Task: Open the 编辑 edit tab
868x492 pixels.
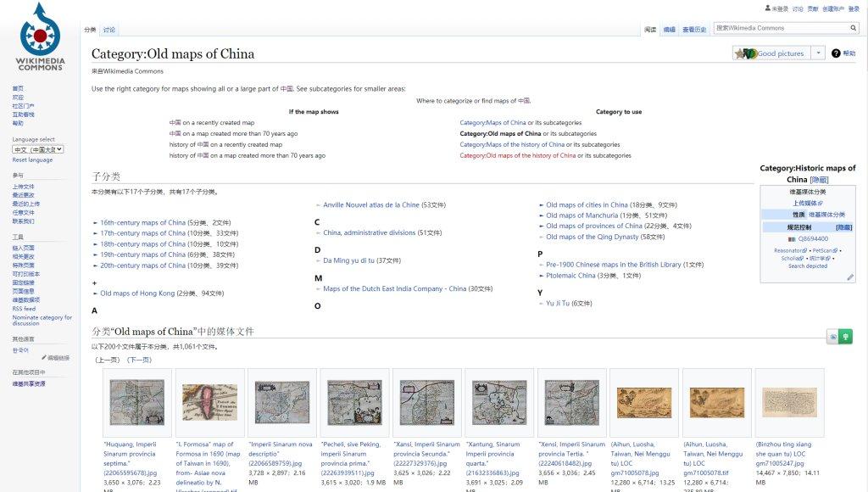Action: point(670,30)
